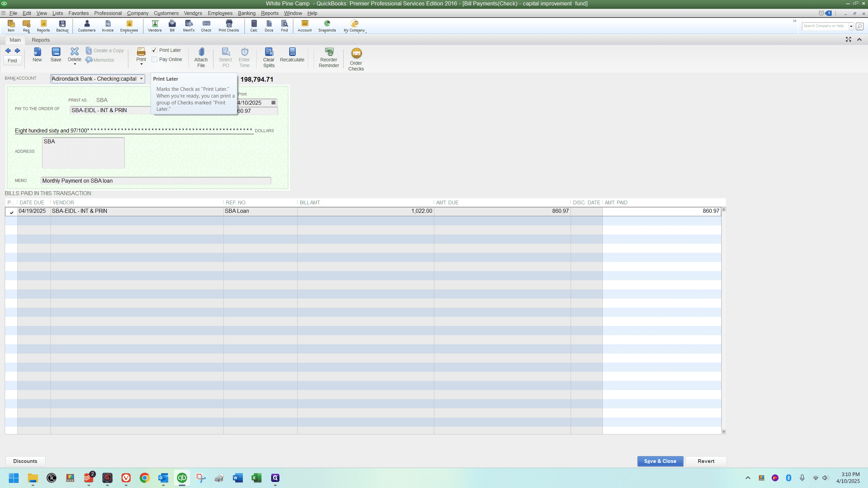Go to previous transaction arrow
The image size is (868, 488).
tap(8, 51)
